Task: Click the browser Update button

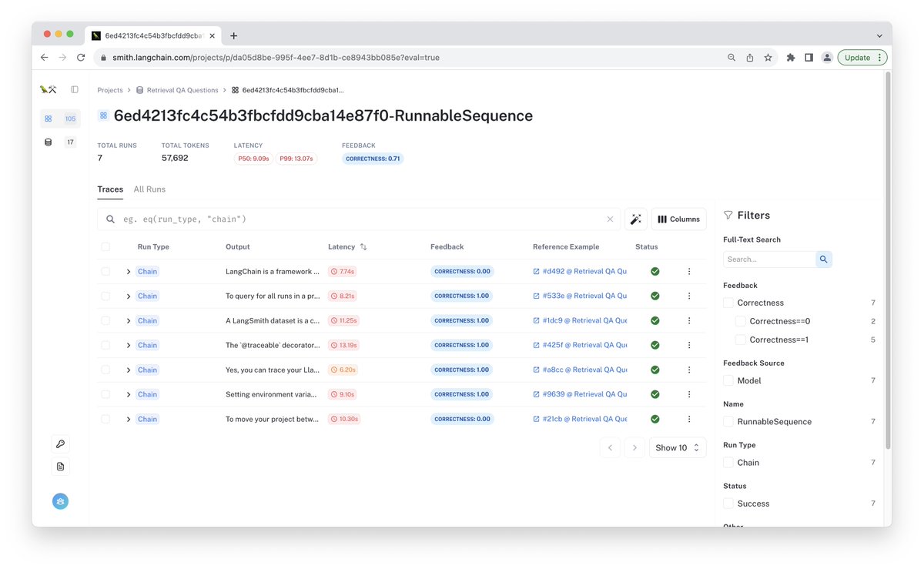Action: click(862, 58)
